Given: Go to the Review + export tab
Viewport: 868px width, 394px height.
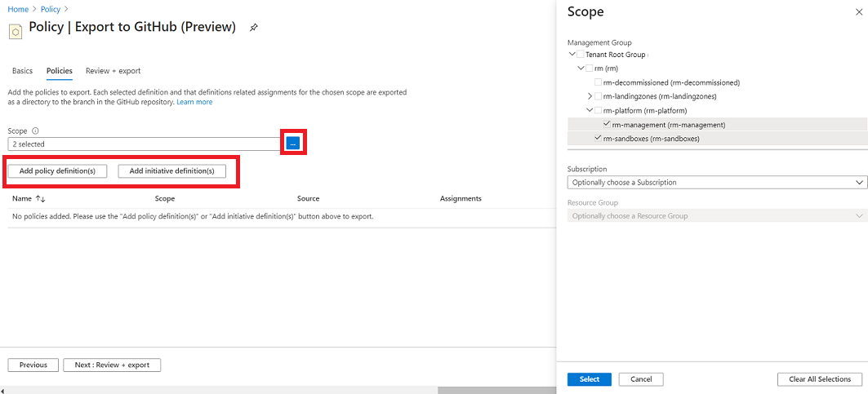Looking at the screenshot, I should coord(113,71).
